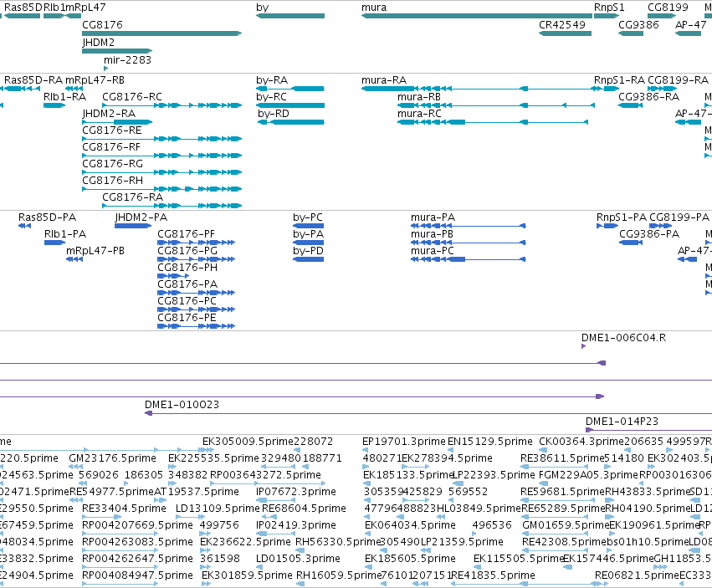
Task: Click the by-RC transcript bar glyph
Action: click(290, 105)
